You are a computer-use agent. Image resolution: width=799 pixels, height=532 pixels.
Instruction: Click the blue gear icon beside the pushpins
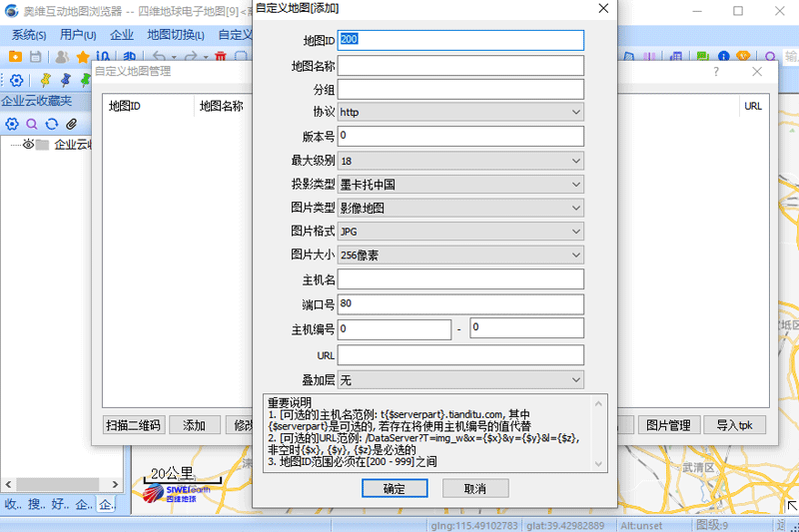(x=16, y=81)
